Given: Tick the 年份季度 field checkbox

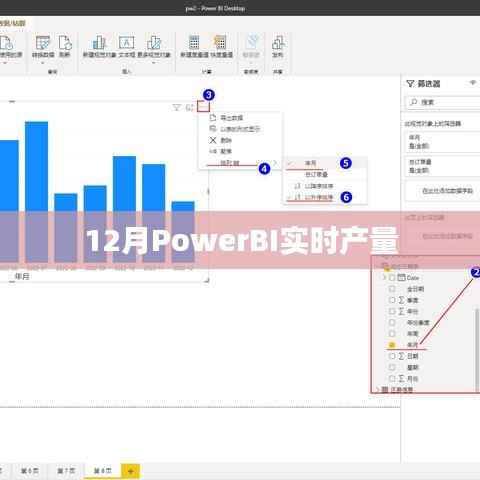Looking at the screenshot, I should click(x=392, y=322).
